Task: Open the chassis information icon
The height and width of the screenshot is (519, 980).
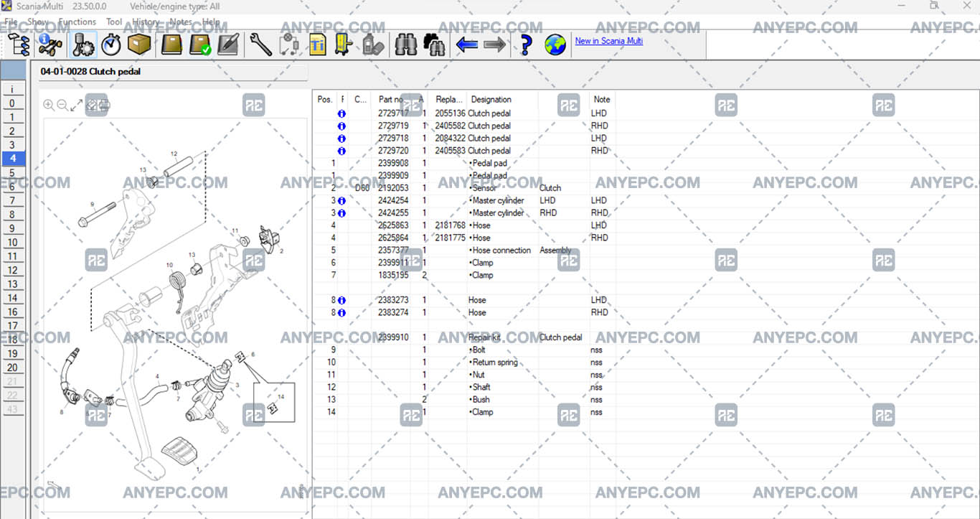Action: [x=51, y=45]
